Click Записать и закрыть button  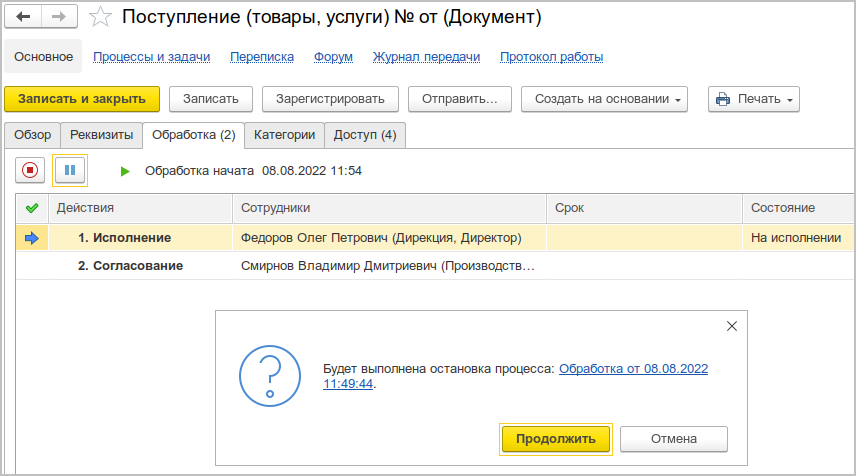click(82, 99)
